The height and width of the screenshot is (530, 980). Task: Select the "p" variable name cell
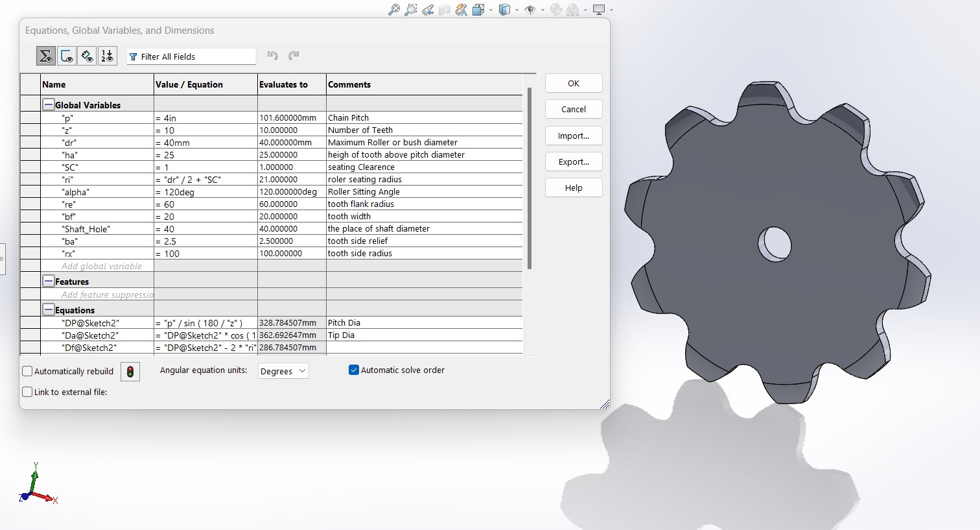(97, 118)
